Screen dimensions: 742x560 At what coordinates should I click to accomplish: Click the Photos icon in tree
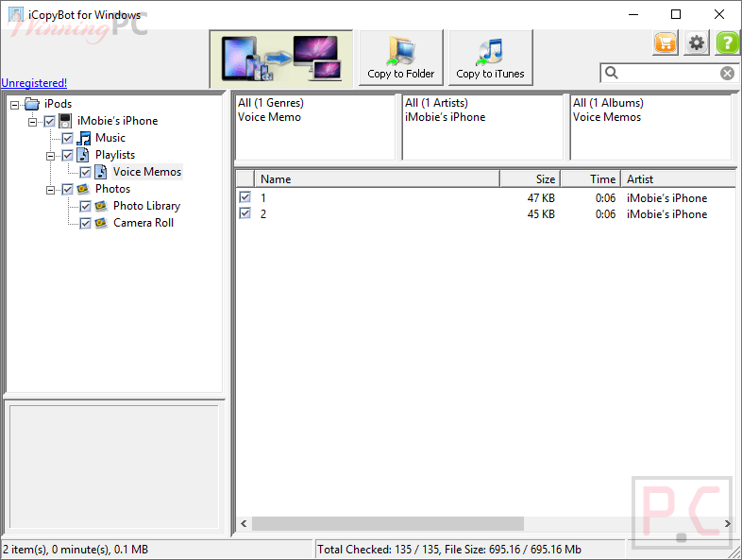tap(83, 189)
